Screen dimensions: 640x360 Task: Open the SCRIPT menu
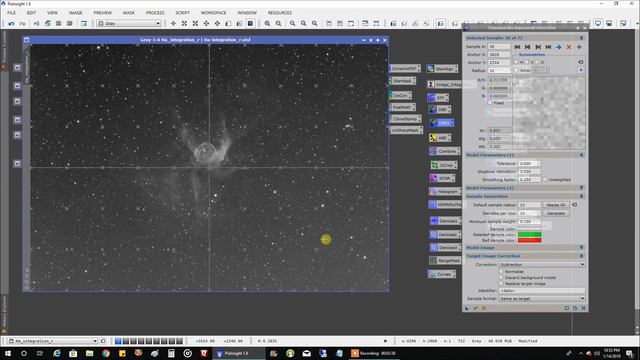point(182,13)
